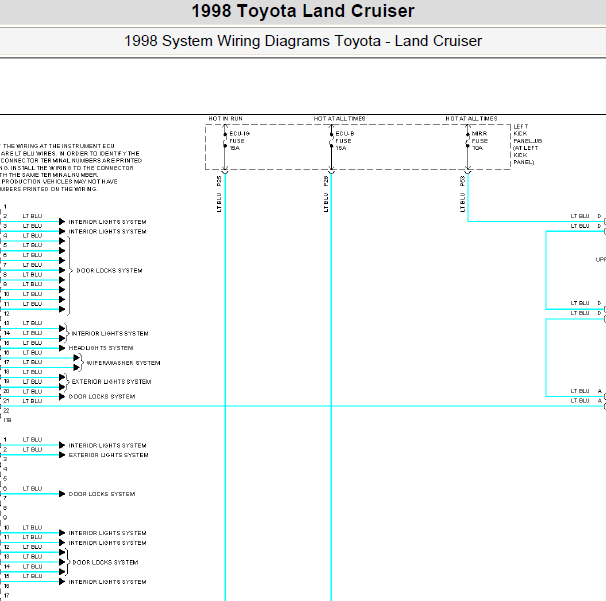Select the note line ending "PRINTED ON THE WIRING."
Viewport: 606px width, 601px height.
click(x=49, y=189)
